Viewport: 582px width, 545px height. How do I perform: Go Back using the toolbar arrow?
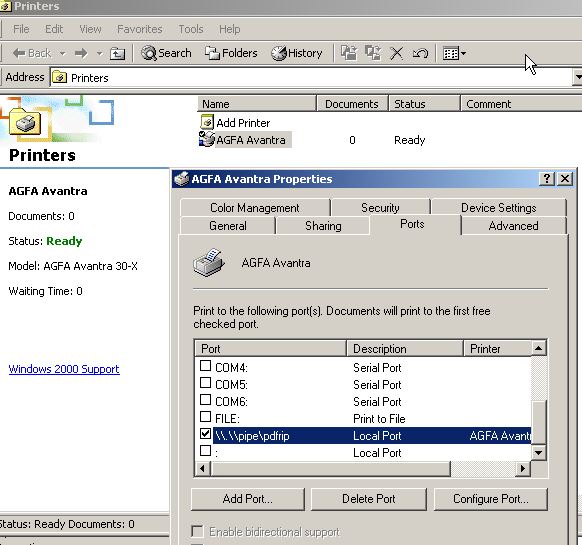[31, 53]
